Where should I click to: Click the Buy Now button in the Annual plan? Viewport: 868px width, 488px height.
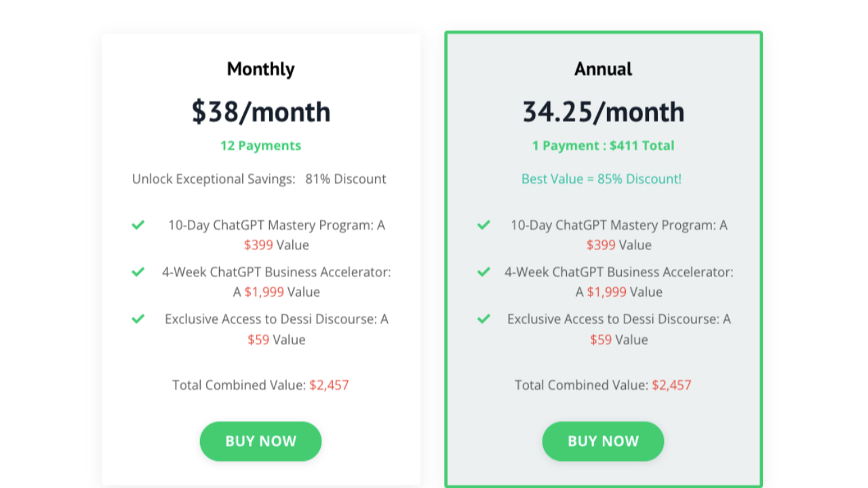pos(603,441)
